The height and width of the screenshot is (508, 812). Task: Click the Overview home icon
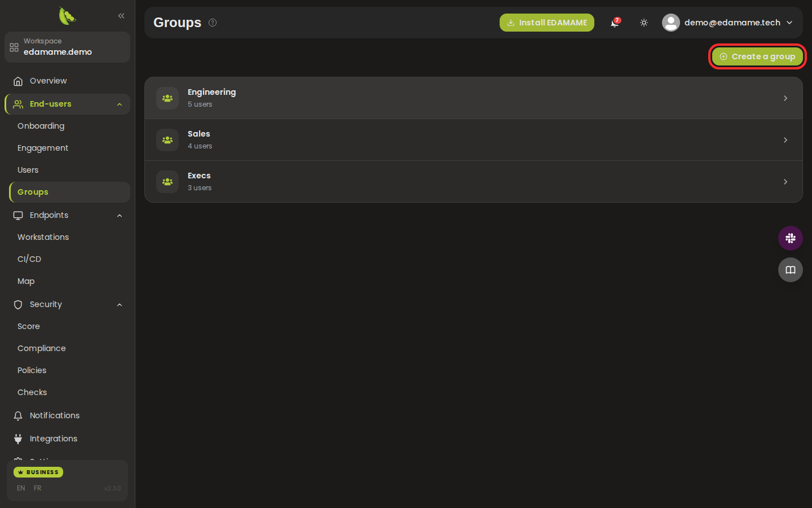(18, 81)
